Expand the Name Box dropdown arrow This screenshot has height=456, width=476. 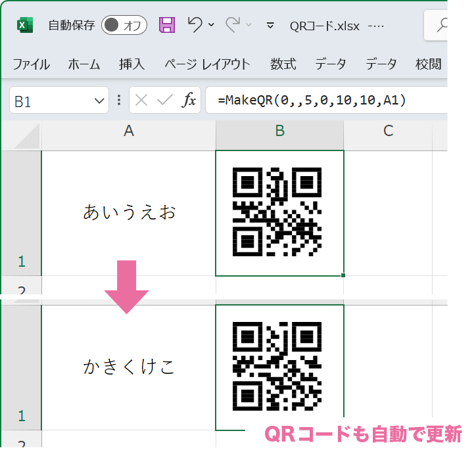pyautogui.click(x=99, y=101)
